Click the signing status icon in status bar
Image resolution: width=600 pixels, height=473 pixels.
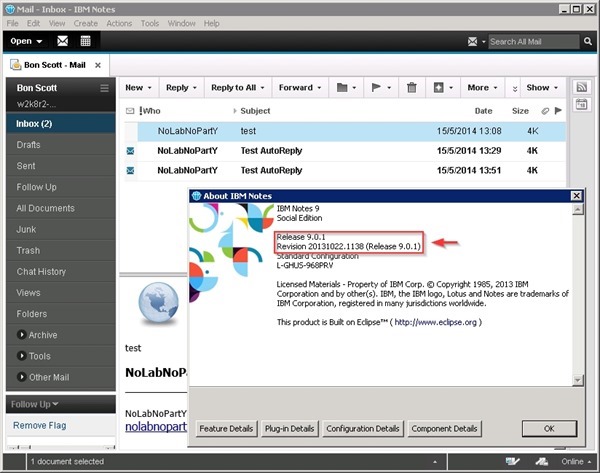click(x=512, y=462)
